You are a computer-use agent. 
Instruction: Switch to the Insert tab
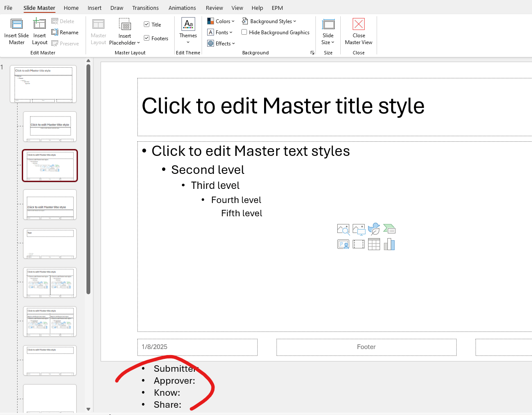(95, 8)
